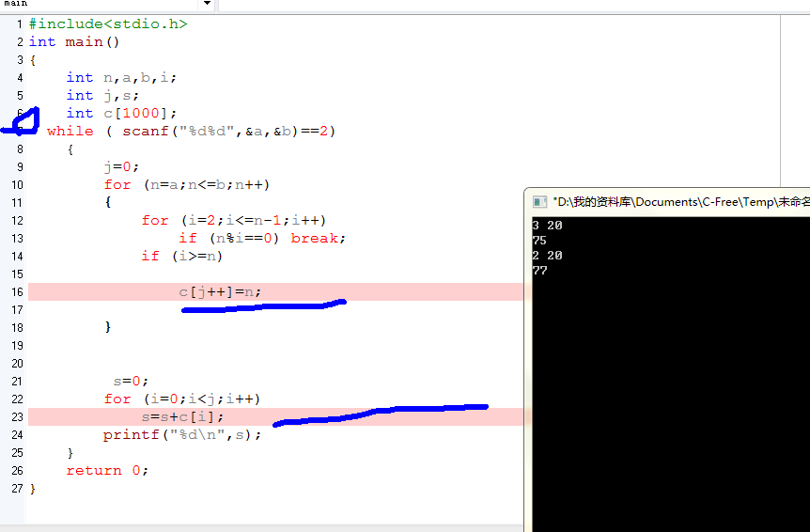Click the 'int c[1000];' array declaration
The width and height of the screenshot is (810, 532).
(121, 113)
